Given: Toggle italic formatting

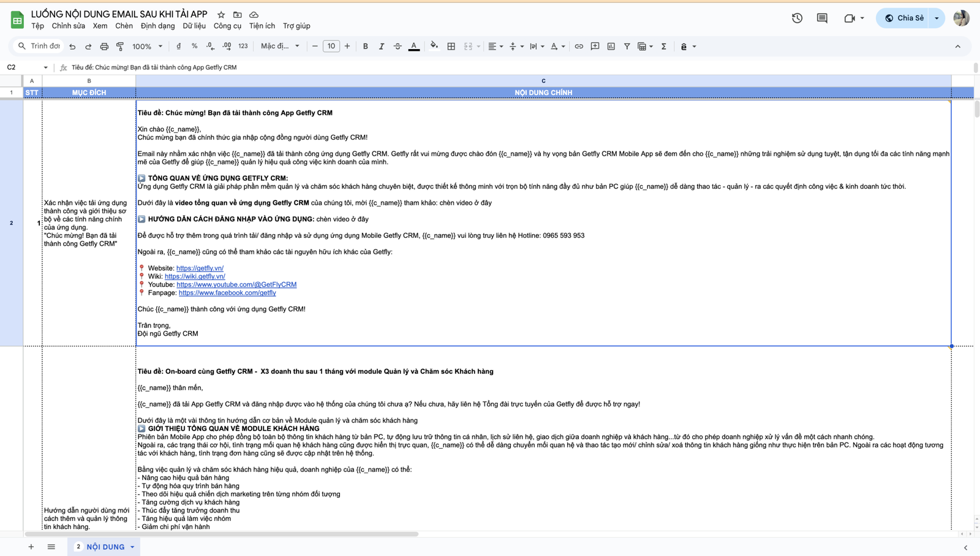Looking at the screenshot, I should [x=382, y=47].
